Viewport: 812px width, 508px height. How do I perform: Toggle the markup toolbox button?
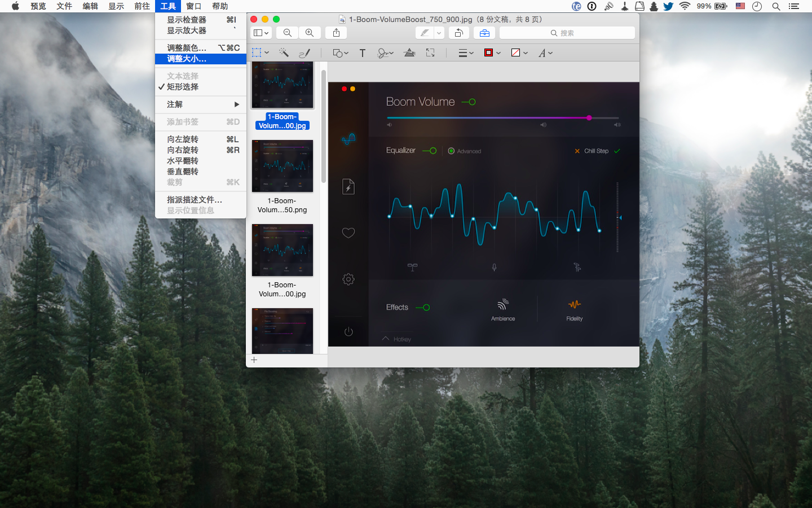[x=484, y=33]
